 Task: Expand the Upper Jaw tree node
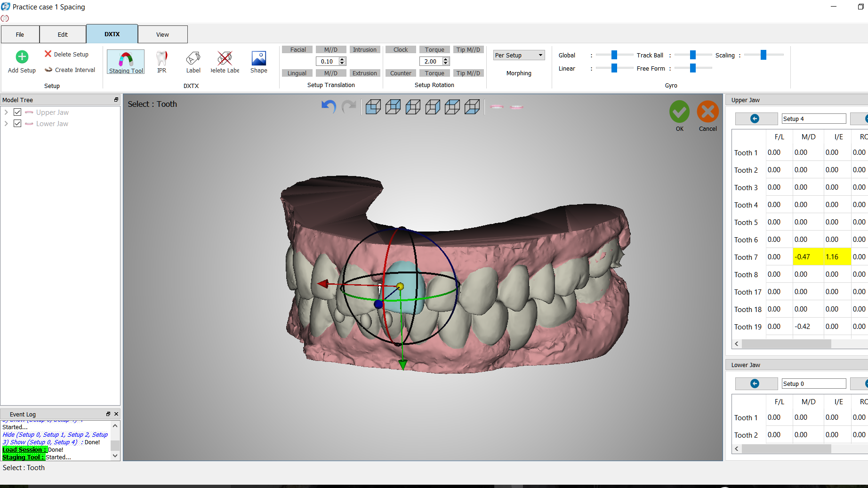click(6, 112)
